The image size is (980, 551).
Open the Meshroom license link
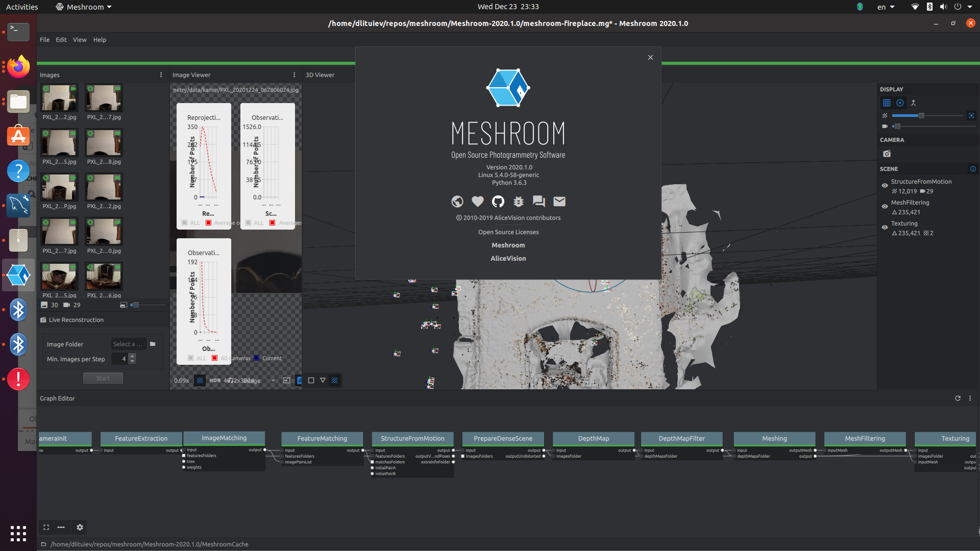click(508, 245)
